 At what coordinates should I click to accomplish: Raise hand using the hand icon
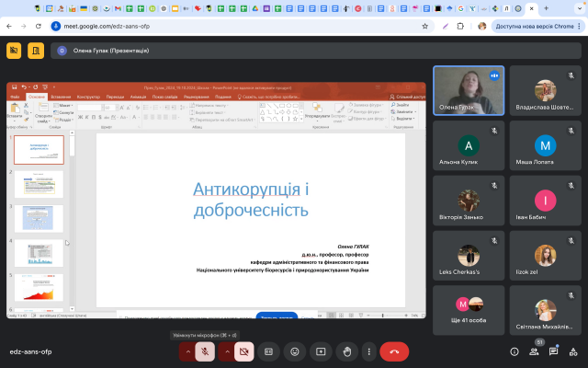click(346, 351)
